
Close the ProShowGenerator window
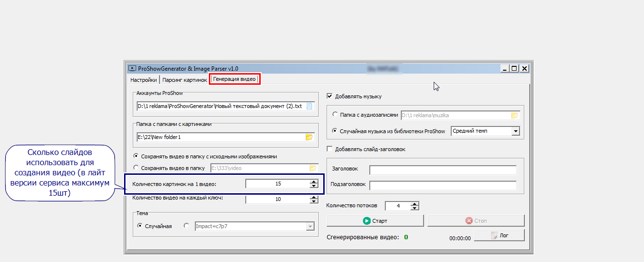[x=524, y=69]
